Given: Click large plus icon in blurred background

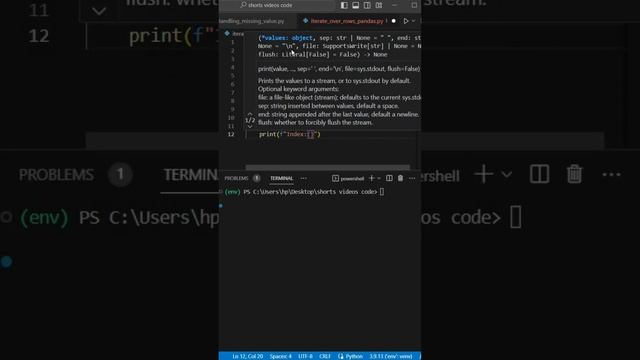Looking at the screenshot, I should (484, 175).
